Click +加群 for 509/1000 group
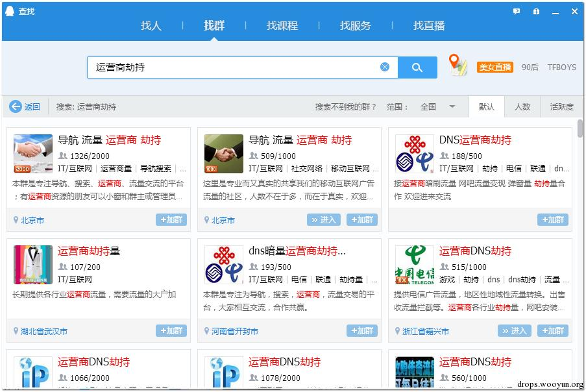This screenshot has height=392, width=586. point(361,220)
